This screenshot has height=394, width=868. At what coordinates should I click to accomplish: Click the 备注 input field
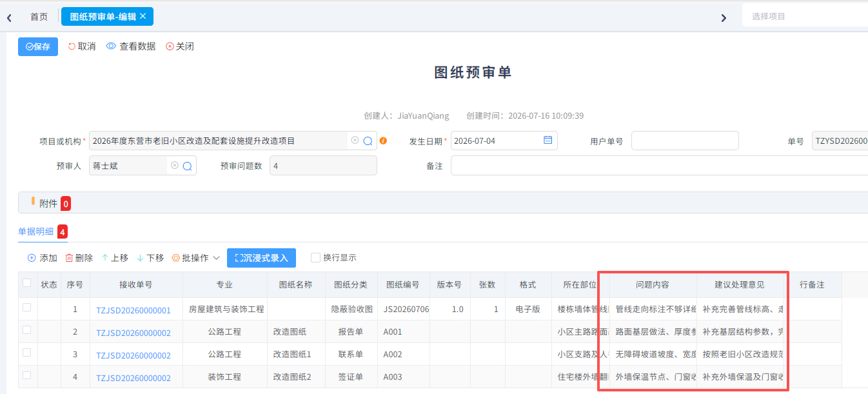tap(659, 166)
